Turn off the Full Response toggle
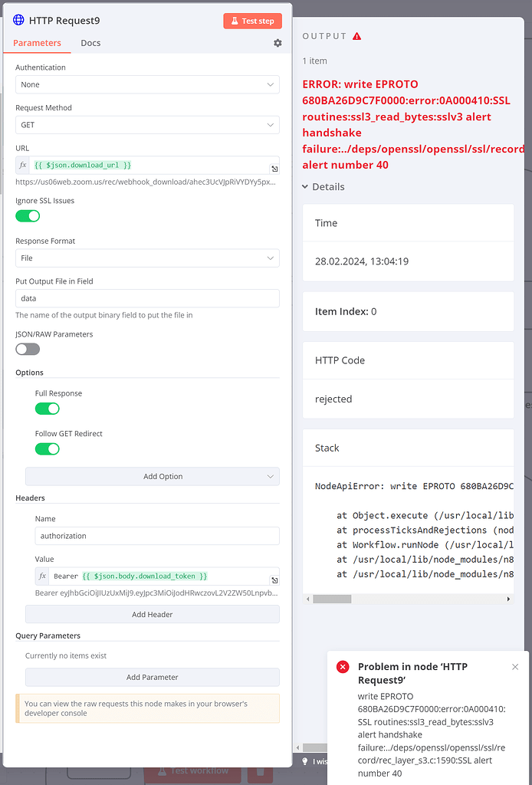Image resolution: width=532 pixels, height=785 pixels. tap(48, 409)
